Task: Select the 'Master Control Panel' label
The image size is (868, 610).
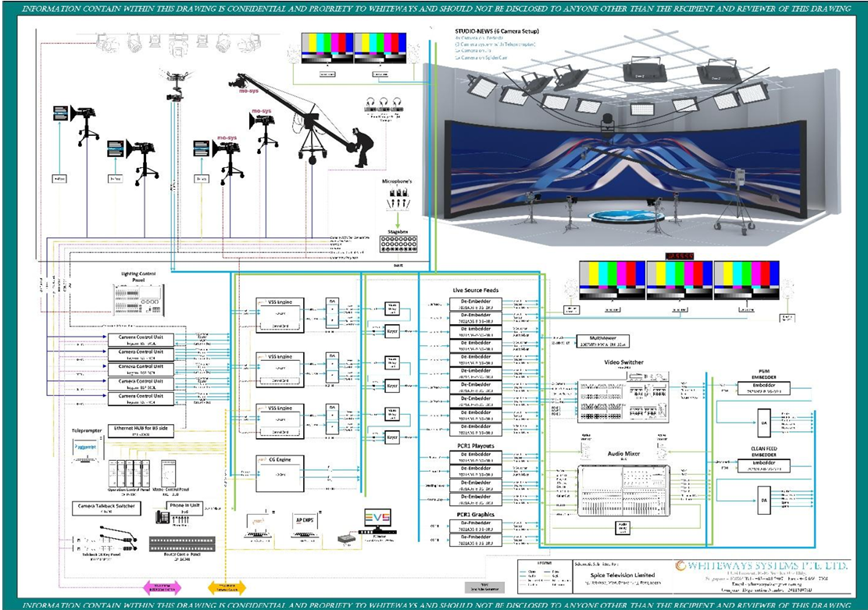Action: (171, 490)
